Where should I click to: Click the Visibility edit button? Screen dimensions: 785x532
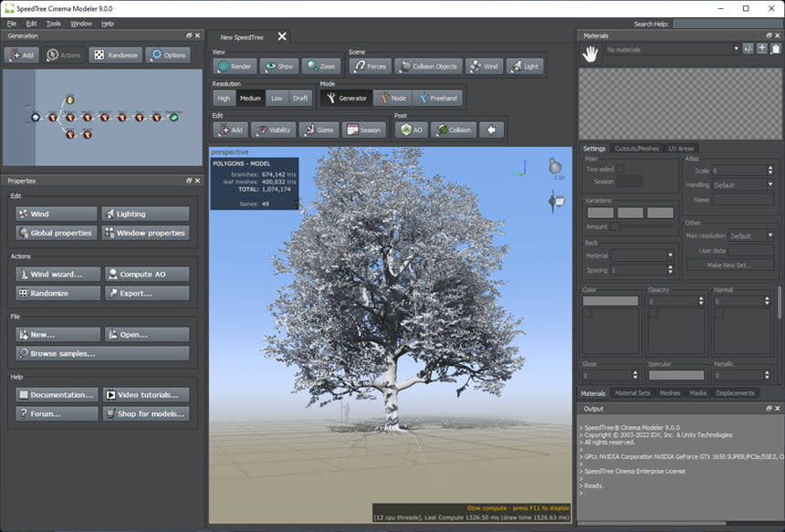pos(273,130)
